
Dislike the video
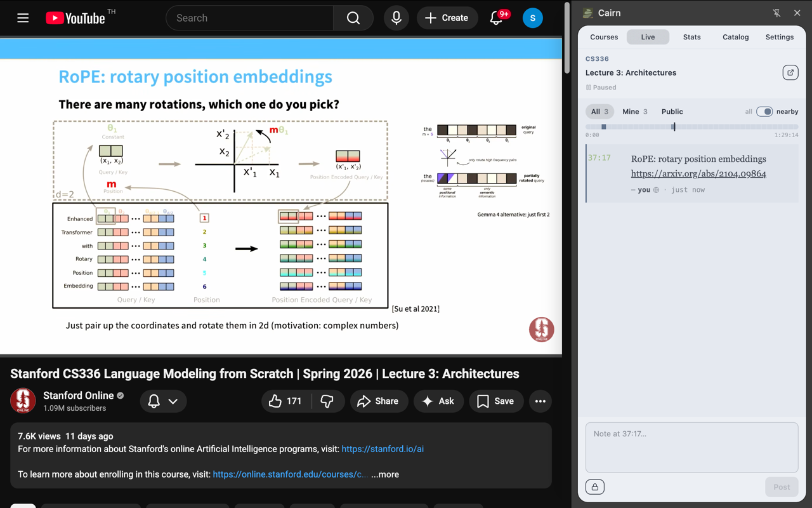pyautogui.click(x=328, y=401)
